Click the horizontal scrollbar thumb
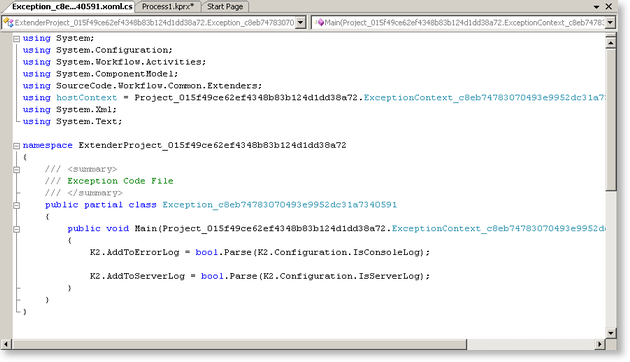630x362 pixels. [x=239, y=344]
